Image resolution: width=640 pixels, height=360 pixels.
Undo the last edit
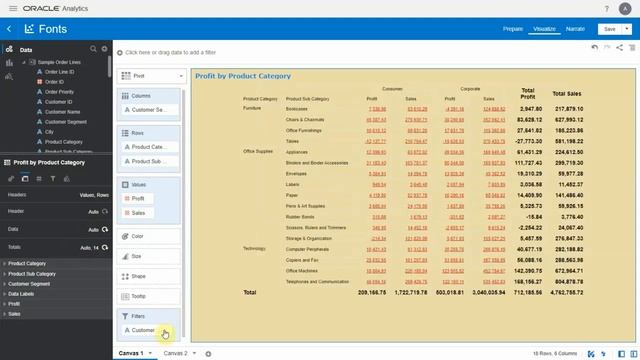click(x=595, y=48)
